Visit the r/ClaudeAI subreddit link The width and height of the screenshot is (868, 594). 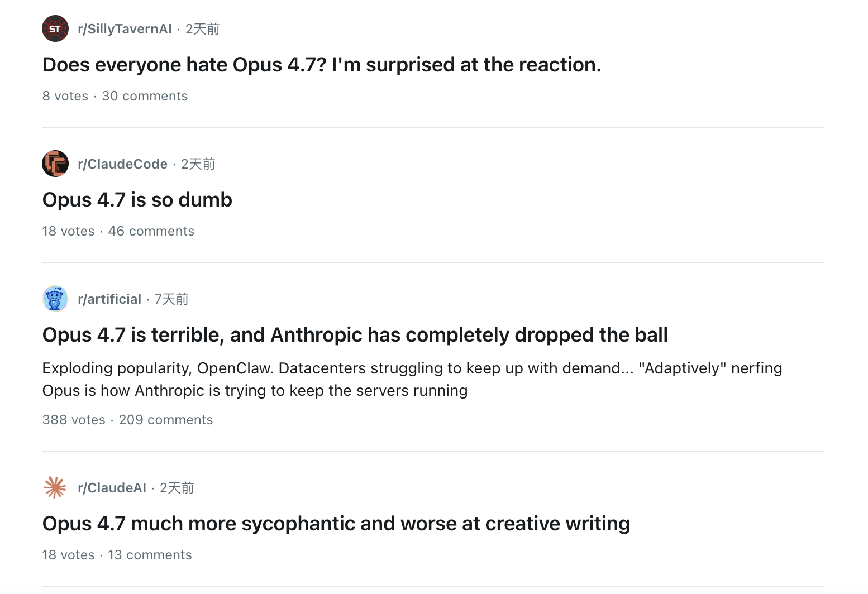(112, 488)
